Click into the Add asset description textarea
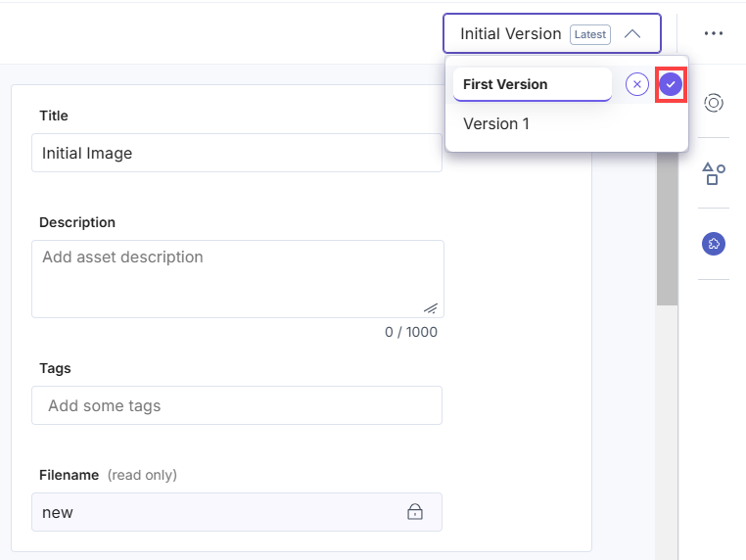 [x=238, y=279]
